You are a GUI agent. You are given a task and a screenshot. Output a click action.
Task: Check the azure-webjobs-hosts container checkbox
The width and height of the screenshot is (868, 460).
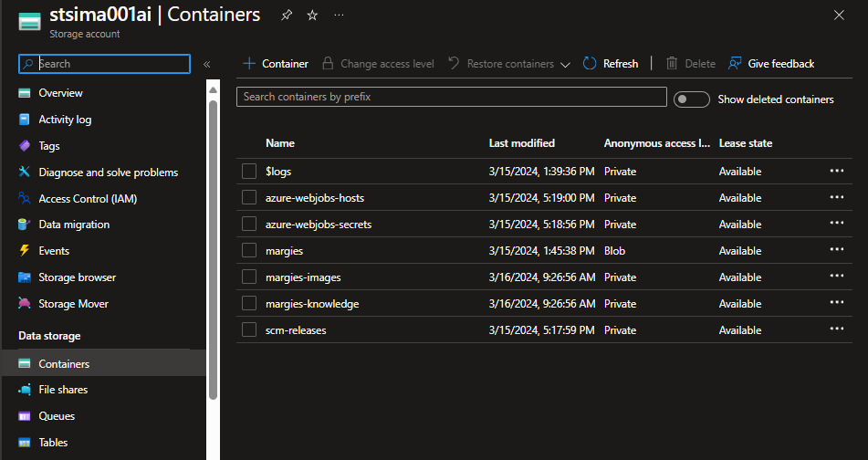[249, 198]
